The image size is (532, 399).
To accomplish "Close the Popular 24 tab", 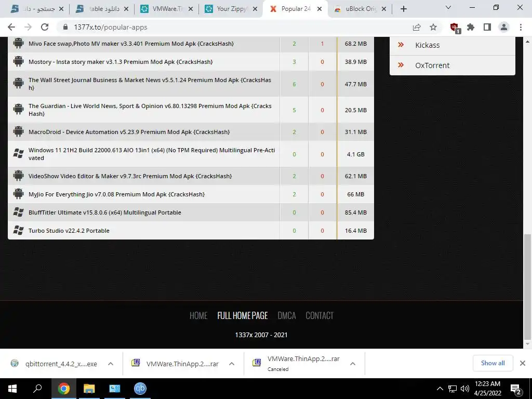I will 320,9.
